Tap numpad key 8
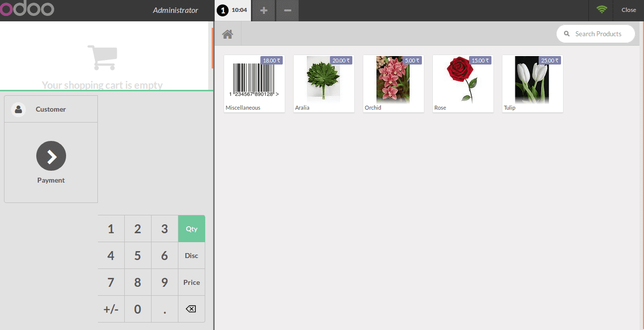644x330 pixels. [138, 282]
